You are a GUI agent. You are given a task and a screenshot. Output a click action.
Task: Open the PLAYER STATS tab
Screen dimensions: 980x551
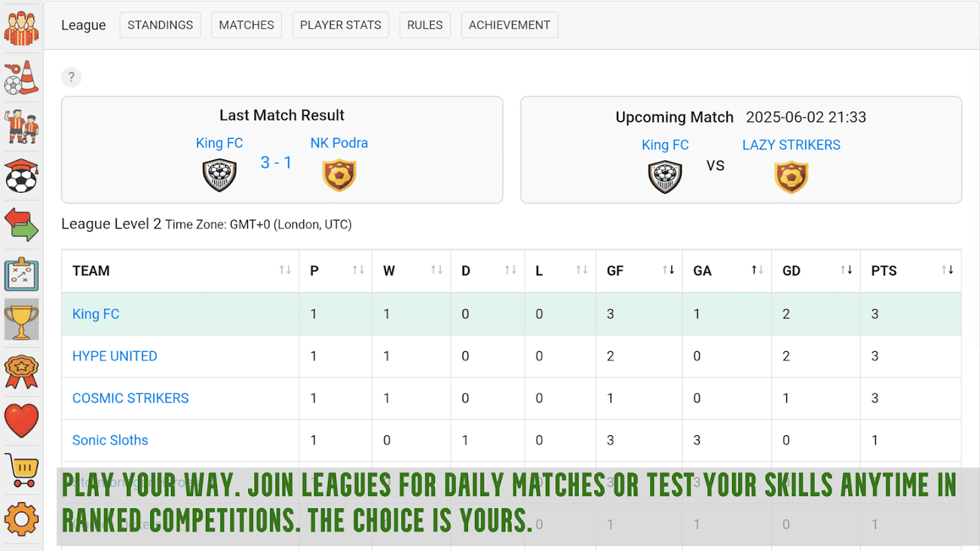click(340, 25)
